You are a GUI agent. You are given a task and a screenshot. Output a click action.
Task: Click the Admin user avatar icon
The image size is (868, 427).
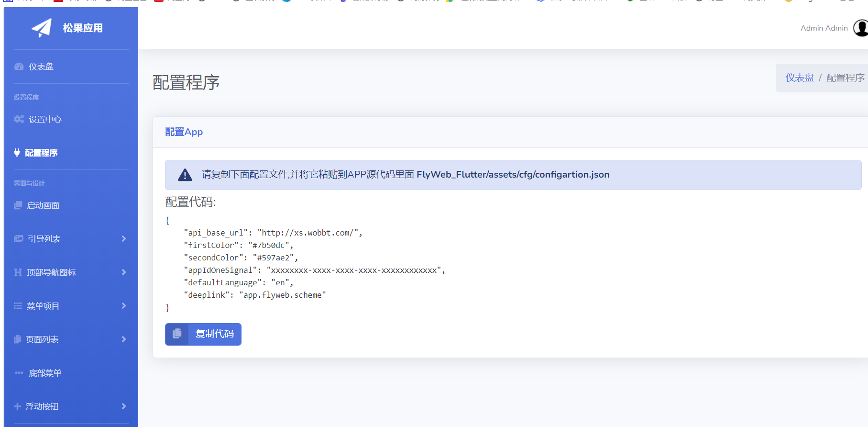[x=861, y=28]
